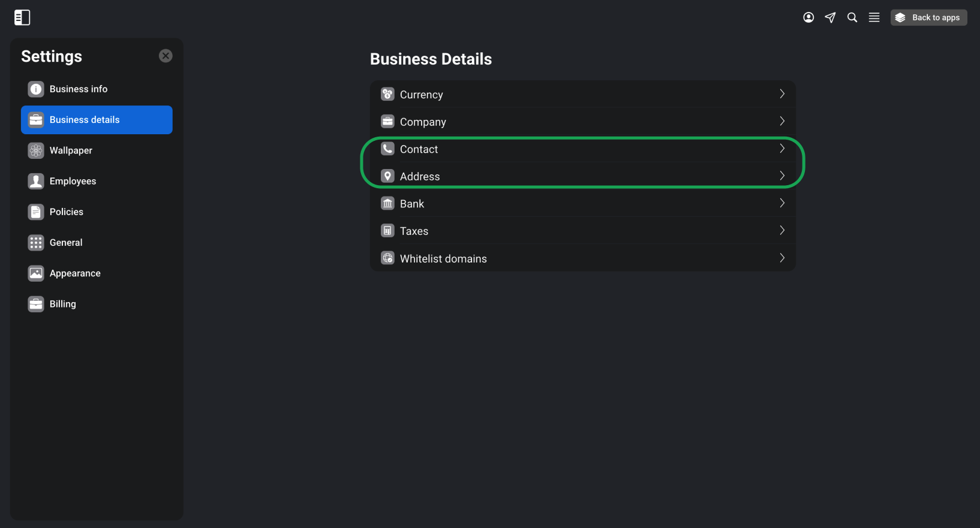Screen dimensions: 980x528
Task: Go to Wallpaper settings
Action: (97, 150)
